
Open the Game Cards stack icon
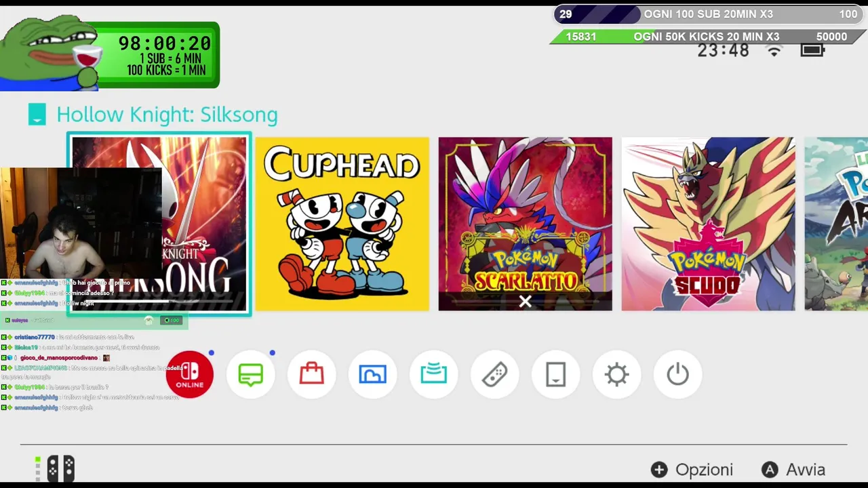[434, 374]
